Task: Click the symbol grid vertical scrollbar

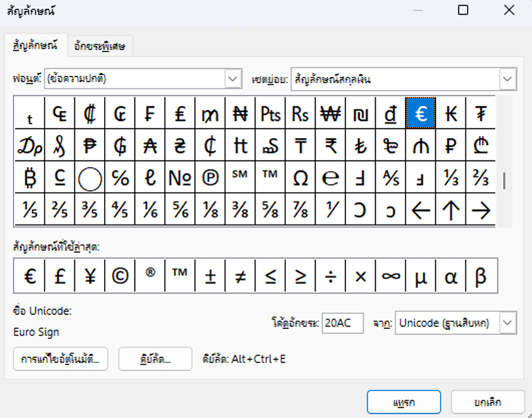Action: pyautogui.click(x=504, y=181)
